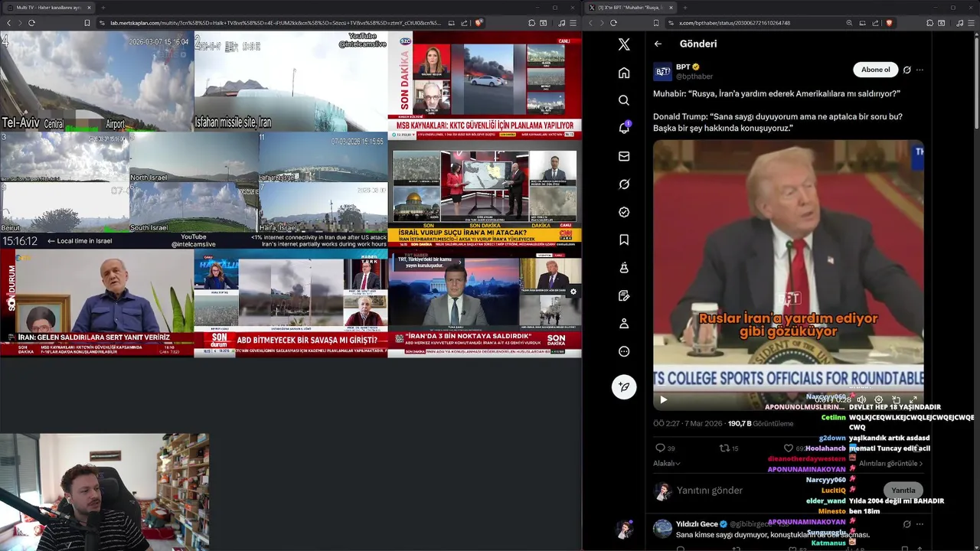Go back in left browser window
The image size is (980, 551).
9,23
